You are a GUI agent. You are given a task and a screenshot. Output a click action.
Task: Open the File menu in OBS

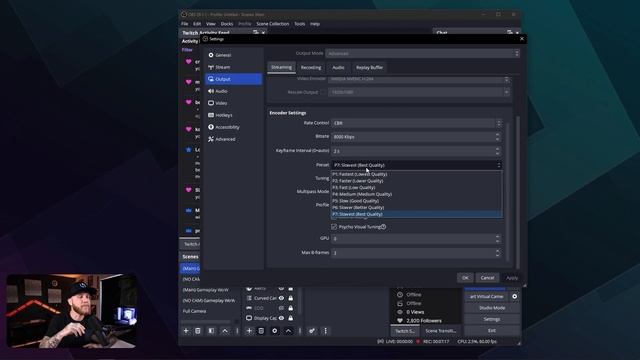tap(185, 24)
